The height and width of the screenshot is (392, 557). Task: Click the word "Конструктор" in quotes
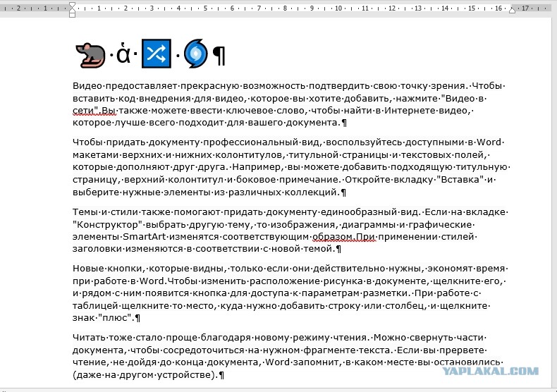107,224
